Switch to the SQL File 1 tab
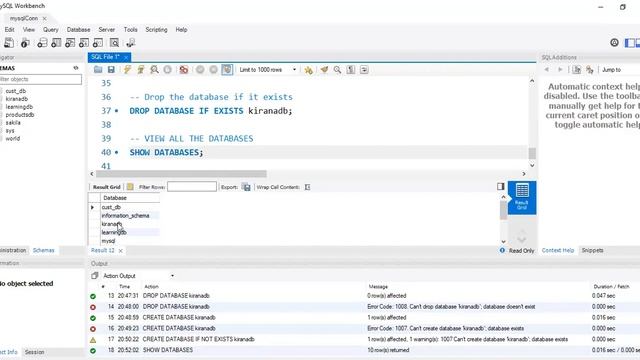Image resolution: width=640 pixels, height=360 pixels. [x=105, y=57]
